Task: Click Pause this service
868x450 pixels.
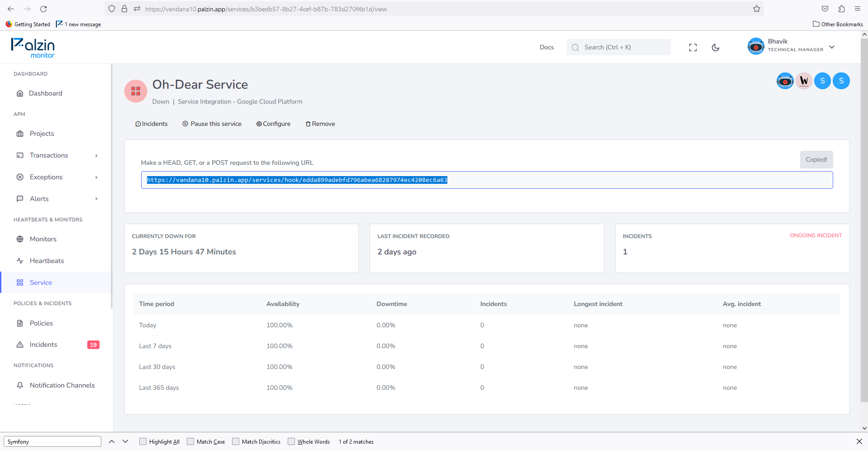Action: tap(212, 124)
